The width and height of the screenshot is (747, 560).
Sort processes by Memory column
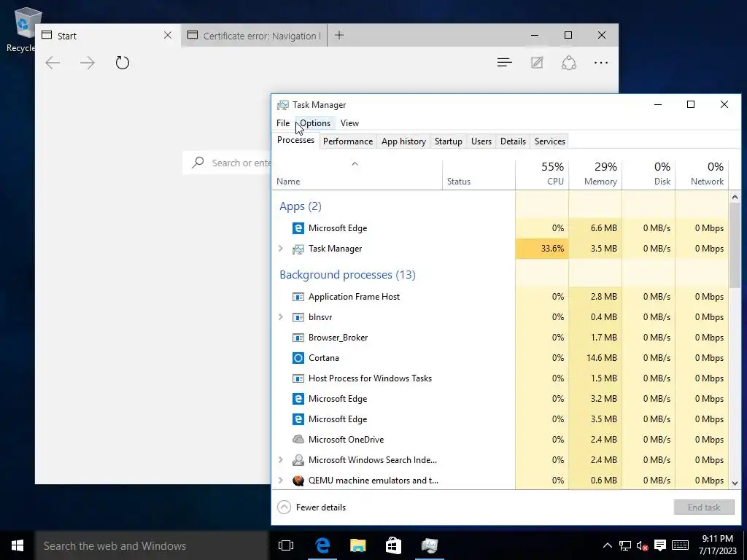tap(595, 175)
